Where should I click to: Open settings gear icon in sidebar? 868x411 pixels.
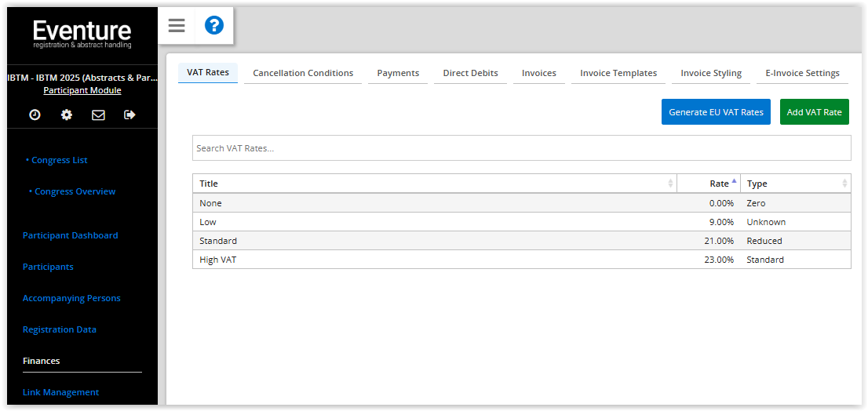click(67, 115)
